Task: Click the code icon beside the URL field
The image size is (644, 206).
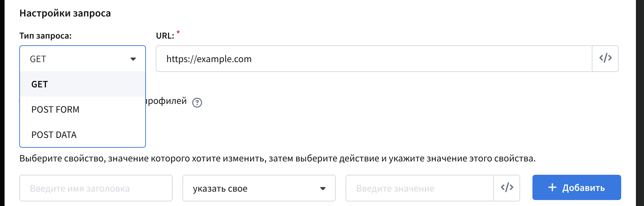Action: [x=605, y=58]
